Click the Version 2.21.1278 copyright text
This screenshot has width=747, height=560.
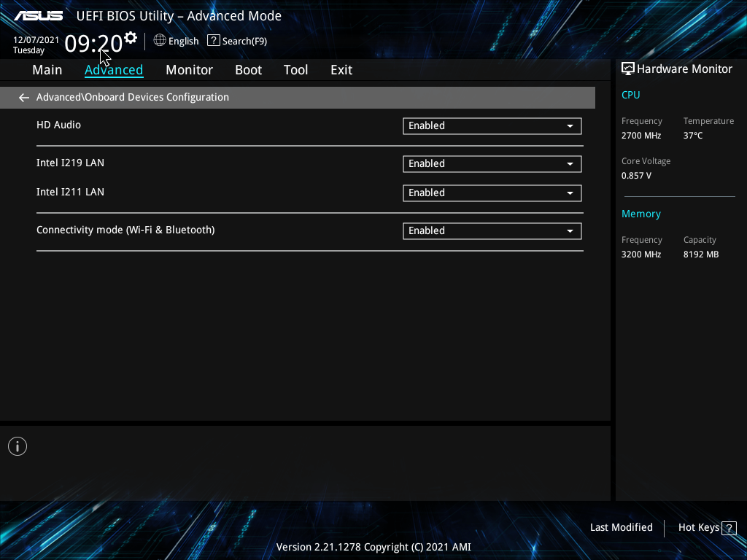(373, 547)
